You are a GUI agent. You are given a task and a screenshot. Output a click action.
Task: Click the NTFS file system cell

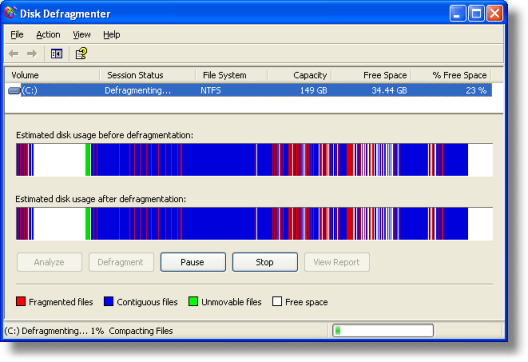211,91
